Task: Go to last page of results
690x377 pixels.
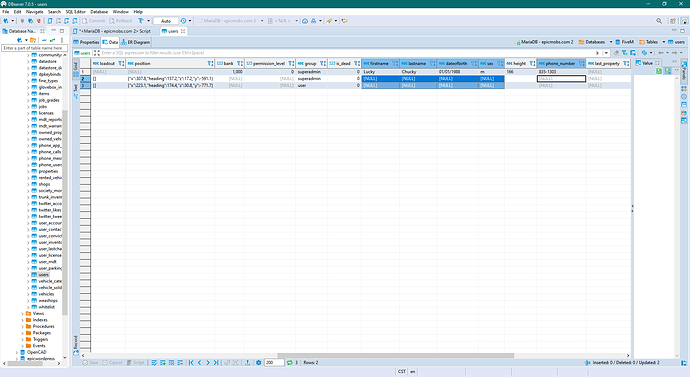Action: (216, 362)
